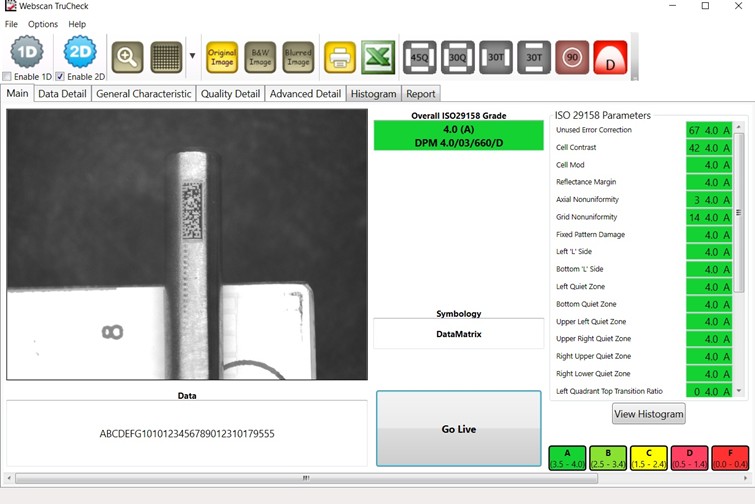This screenshot has width=755, height=504.
Task: Click the parameters list scroll up arrow
Action: pos(739,127)
